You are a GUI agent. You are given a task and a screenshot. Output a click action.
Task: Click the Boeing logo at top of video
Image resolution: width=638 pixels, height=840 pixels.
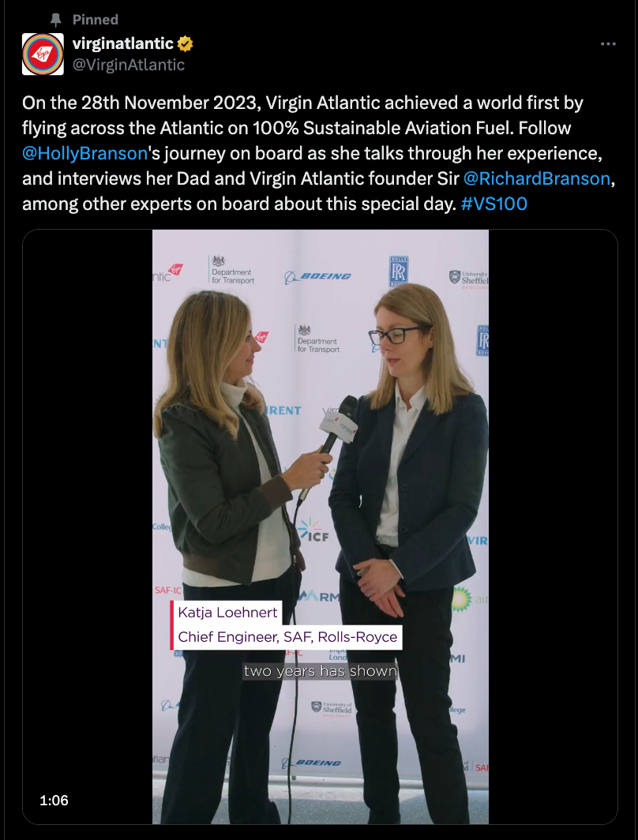click(317, 276)
